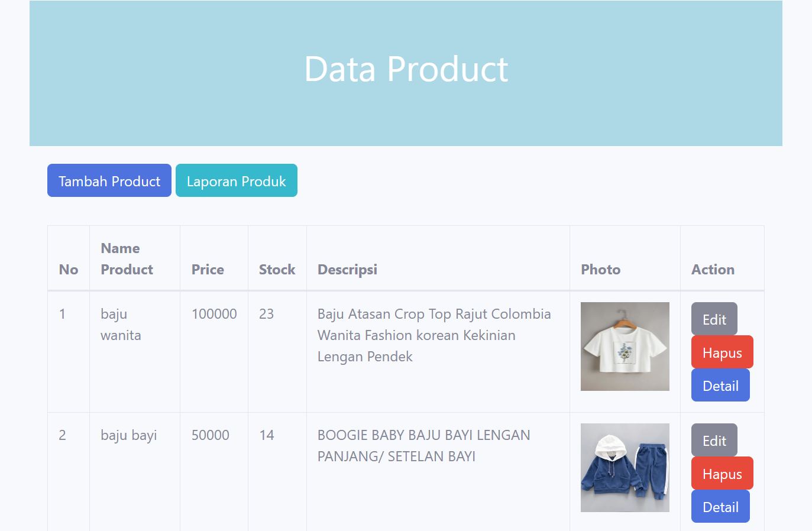Click the Tambah Product button
This screenshot has height=531, width=812.
(109, 181)
